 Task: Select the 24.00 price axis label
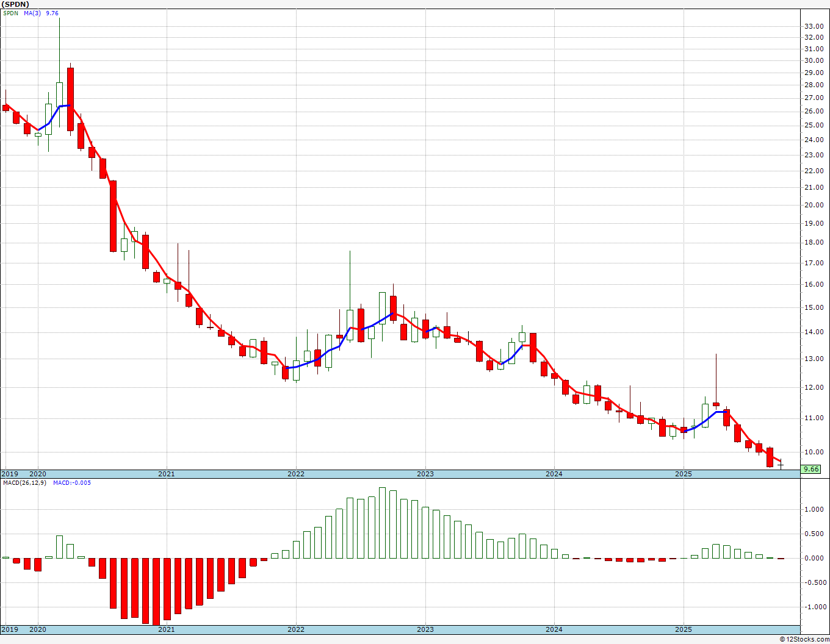coord(814,140)
